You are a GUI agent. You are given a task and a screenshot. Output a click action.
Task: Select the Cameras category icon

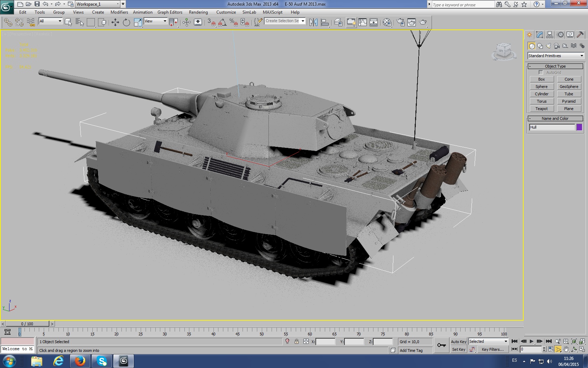[557, 46]
